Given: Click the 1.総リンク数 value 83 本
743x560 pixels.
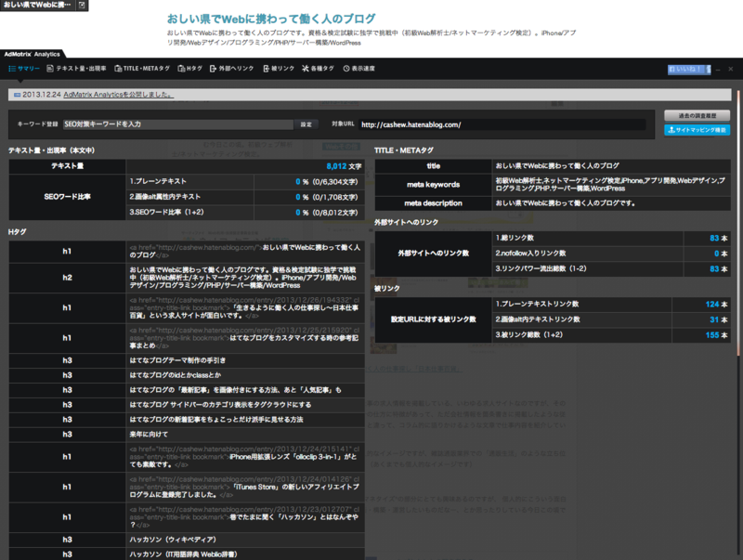Looking at the screenshot, I should [718, 239].
